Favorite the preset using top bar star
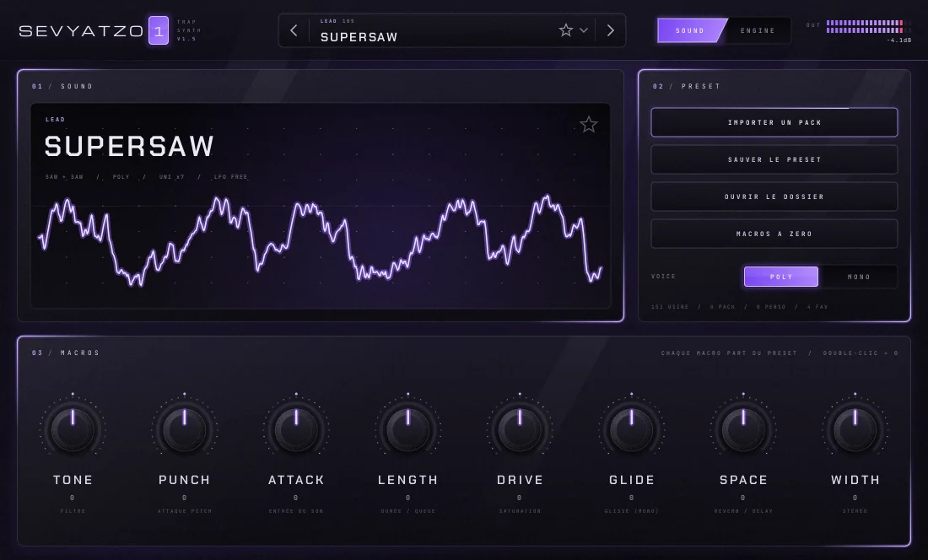928x560 pixels. (x=566, y=30)
